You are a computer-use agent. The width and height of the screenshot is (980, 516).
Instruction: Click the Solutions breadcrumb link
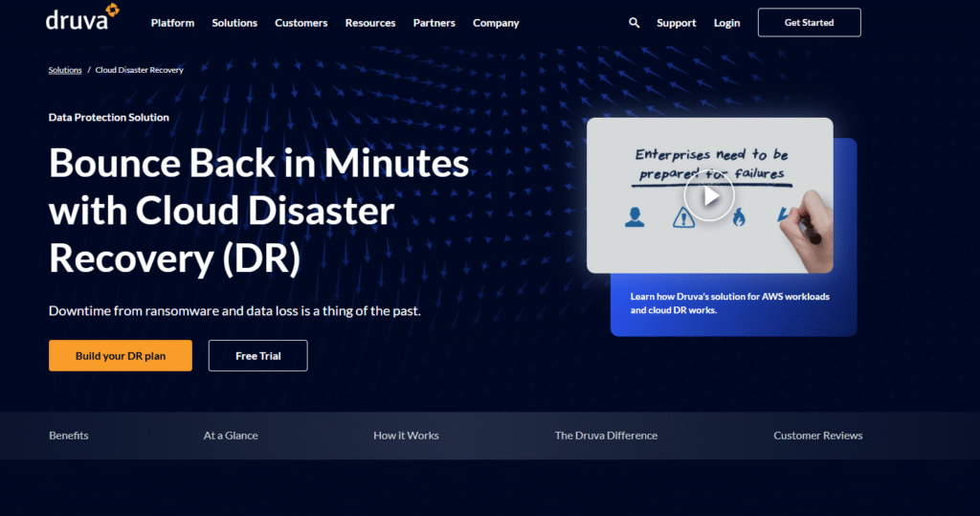pyautogui.click(x=65, y=70)
